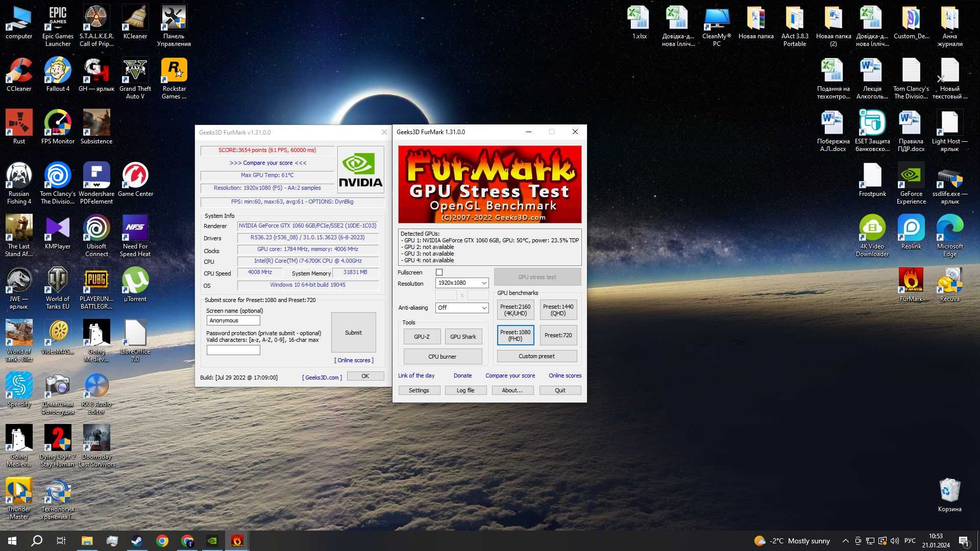The width and height of the screenshot is (980, 551).
Task: Open S.T.A.L.K.E.R. Call of Pripyat shortcut
Action: 96,26
